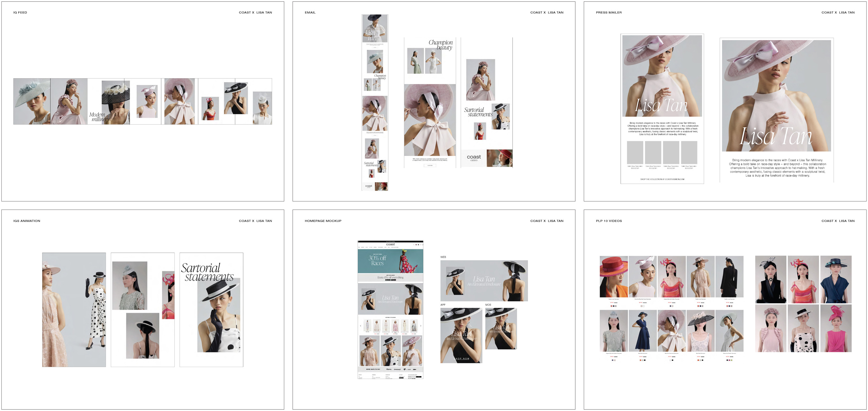Click COAST X LISA TAN on the Press Mailer slide

838,12
